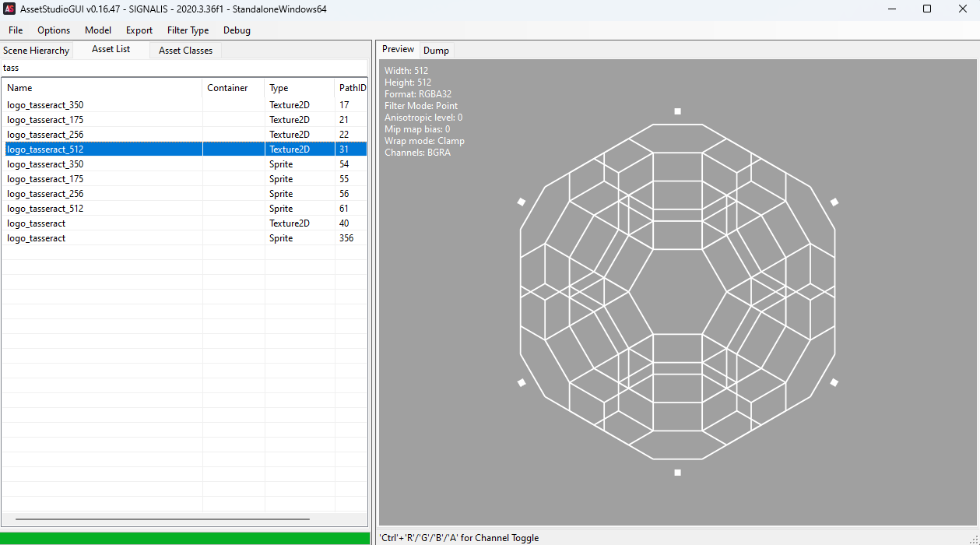Switch to the Scene Hierarchy tab
The image size is (980, 545).
36,51
